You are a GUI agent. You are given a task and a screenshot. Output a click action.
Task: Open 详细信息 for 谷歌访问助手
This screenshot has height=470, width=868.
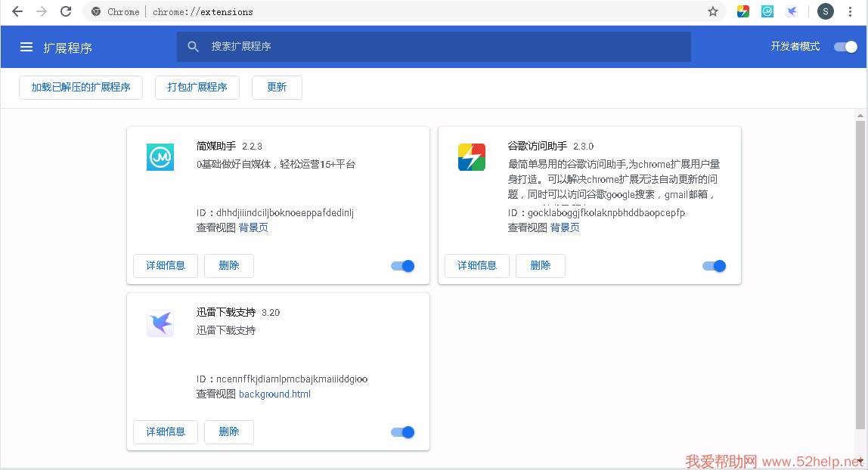pos(477,266)
